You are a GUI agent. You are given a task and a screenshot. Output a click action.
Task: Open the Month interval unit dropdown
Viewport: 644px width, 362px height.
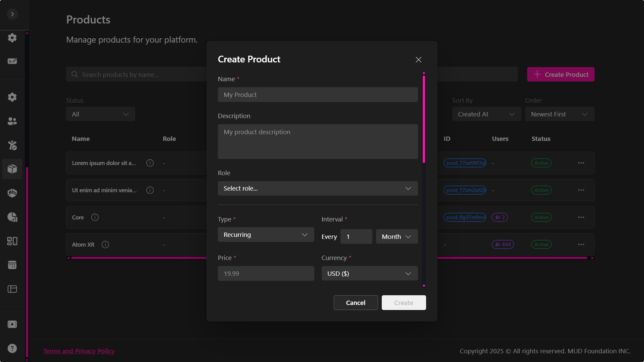tap(397, 237)
